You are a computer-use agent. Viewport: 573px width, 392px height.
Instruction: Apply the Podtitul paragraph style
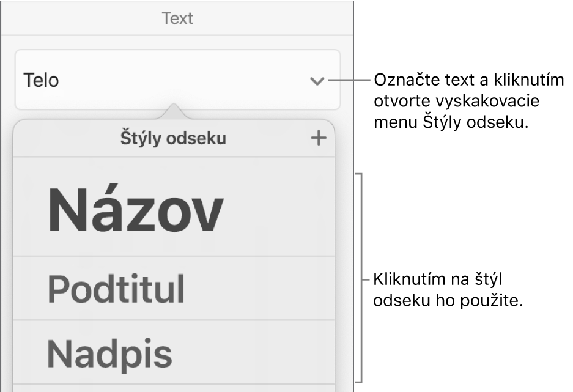coord(174,288)
